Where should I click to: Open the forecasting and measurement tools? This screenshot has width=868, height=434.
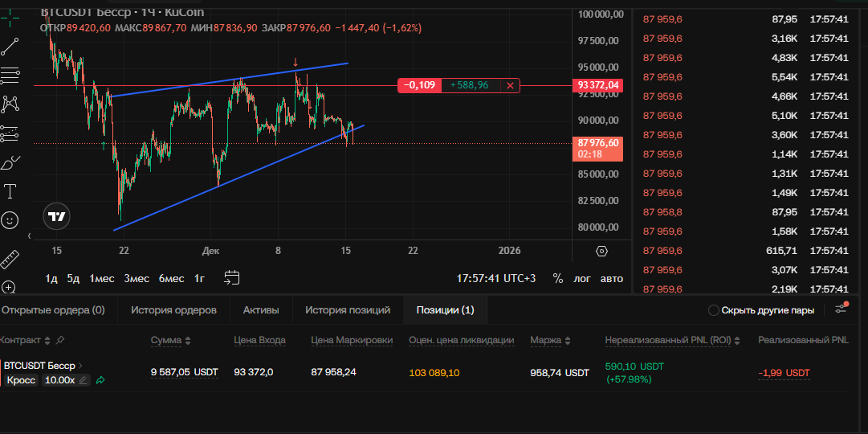pyautogui.click(x=10, y=133)
